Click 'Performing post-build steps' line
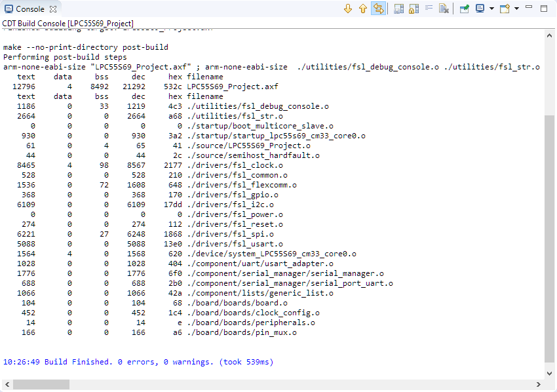 pyautogui.click(x=65, y=57)
